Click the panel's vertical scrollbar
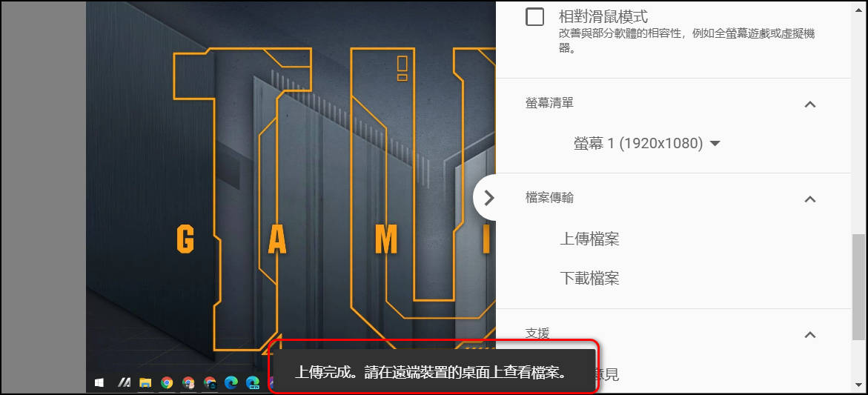868x395 pixels. tap(858, 286)
